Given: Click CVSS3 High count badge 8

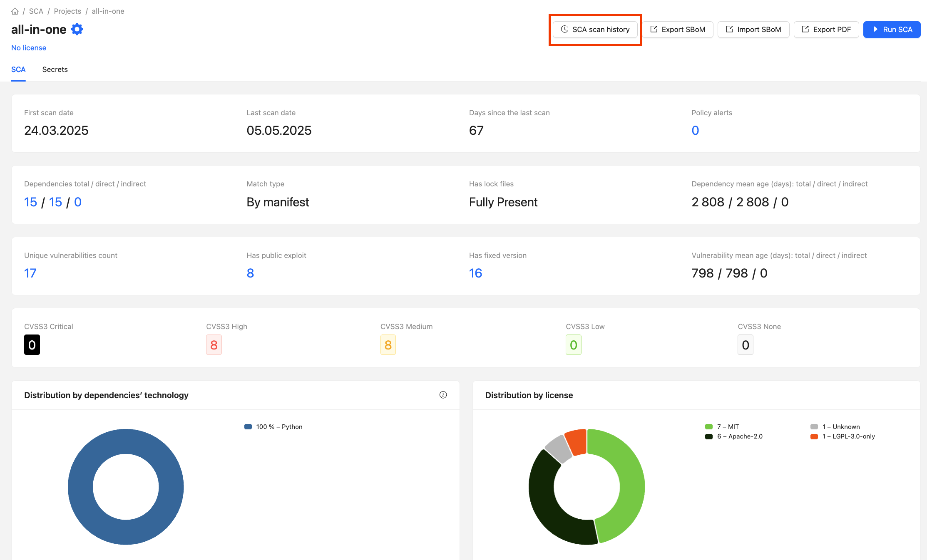Looking at the screenshot, I should [x=214, y=345].
